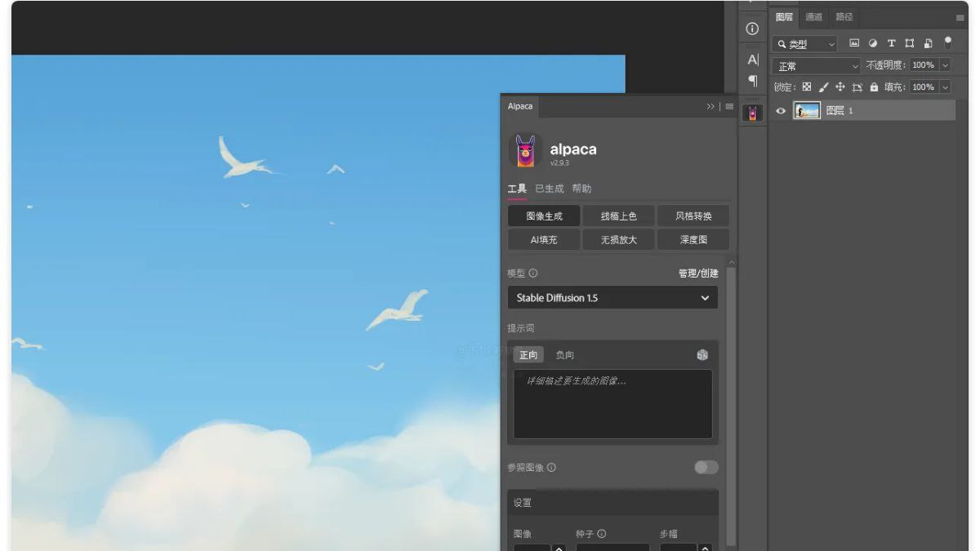Collapse the Alpaca panel with double arrows
The image size is (980, 551).
tap(711, 106)
